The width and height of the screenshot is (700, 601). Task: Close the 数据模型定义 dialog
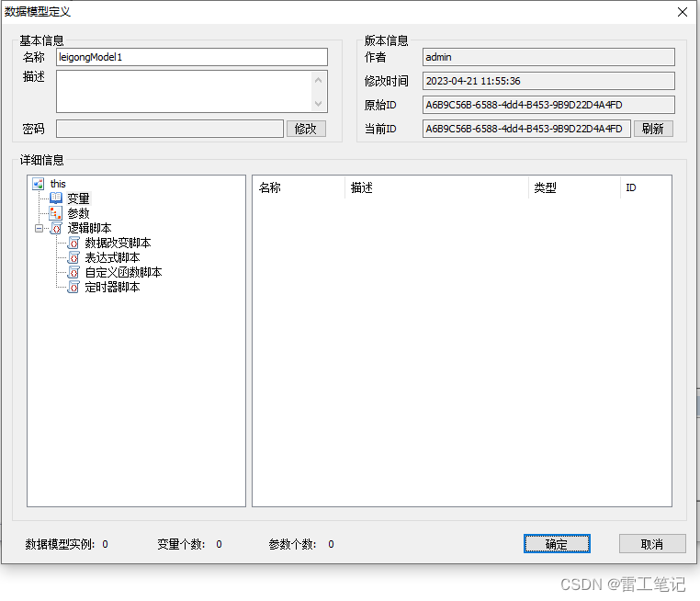click(x=683, y=12)
